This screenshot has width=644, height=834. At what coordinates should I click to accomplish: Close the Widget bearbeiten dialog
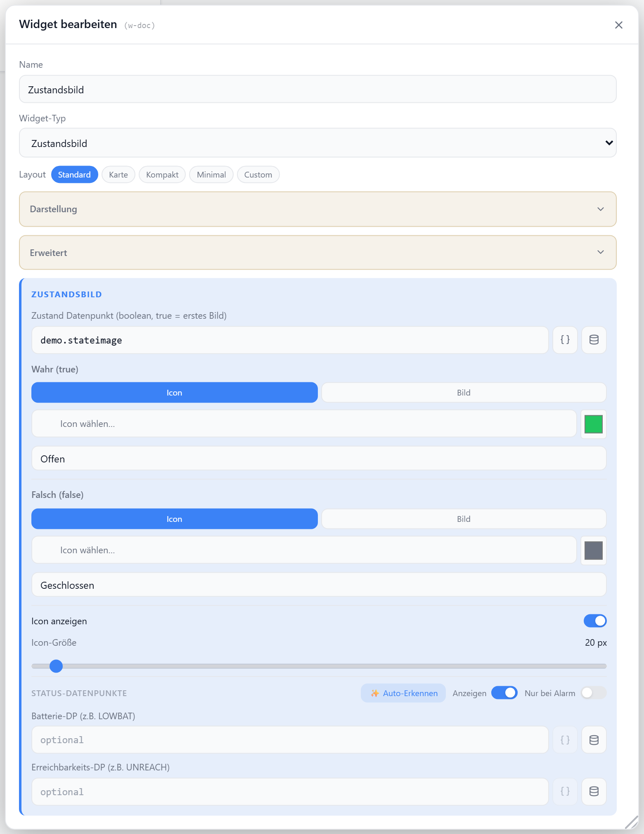click(x=618, y=25)
